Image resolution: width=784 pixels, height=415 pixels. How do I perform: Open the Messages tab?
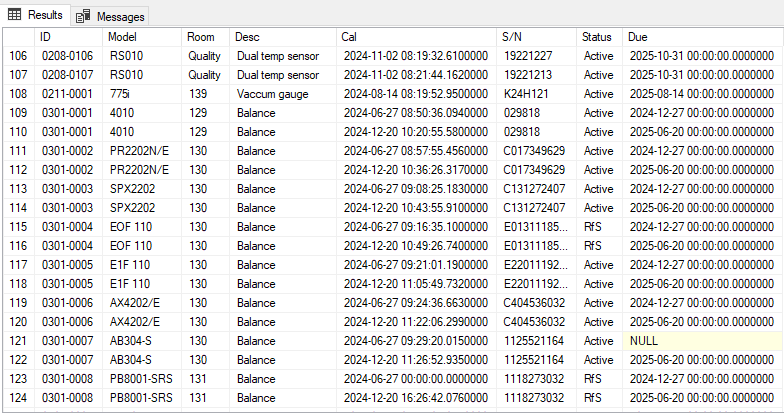(110, 16)
